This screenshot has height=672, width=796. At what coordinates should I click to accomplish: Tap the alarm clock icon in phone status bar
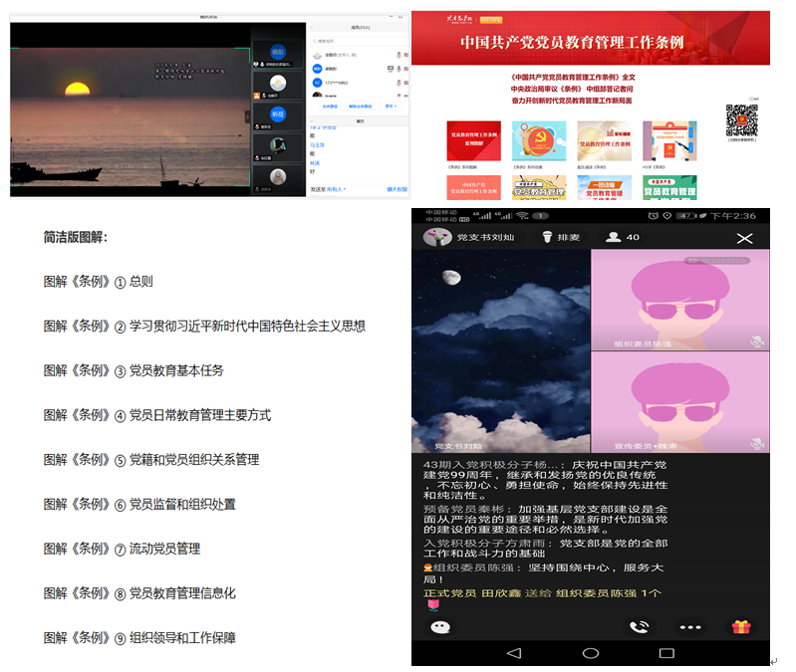coord(653,216)
